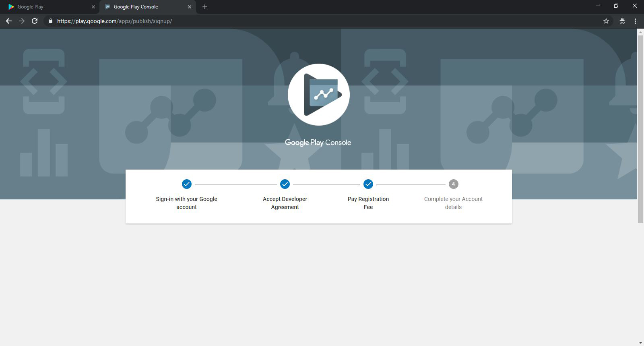View site security lock information

click(50, 21)
